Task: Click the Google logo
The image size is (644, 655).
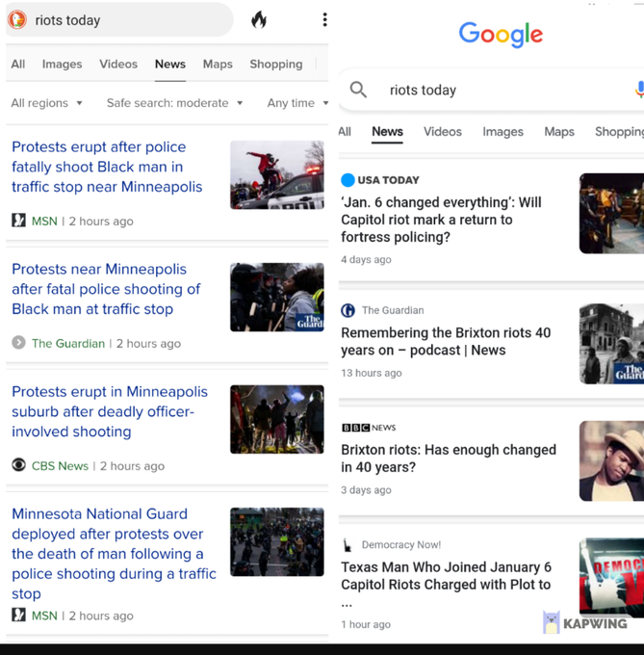Action: click(501, 35)
